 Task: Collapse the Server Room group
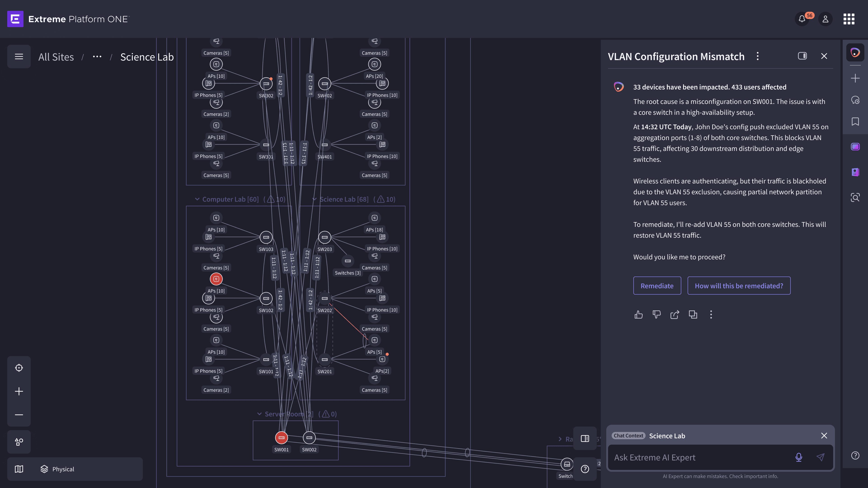point(259,414)
